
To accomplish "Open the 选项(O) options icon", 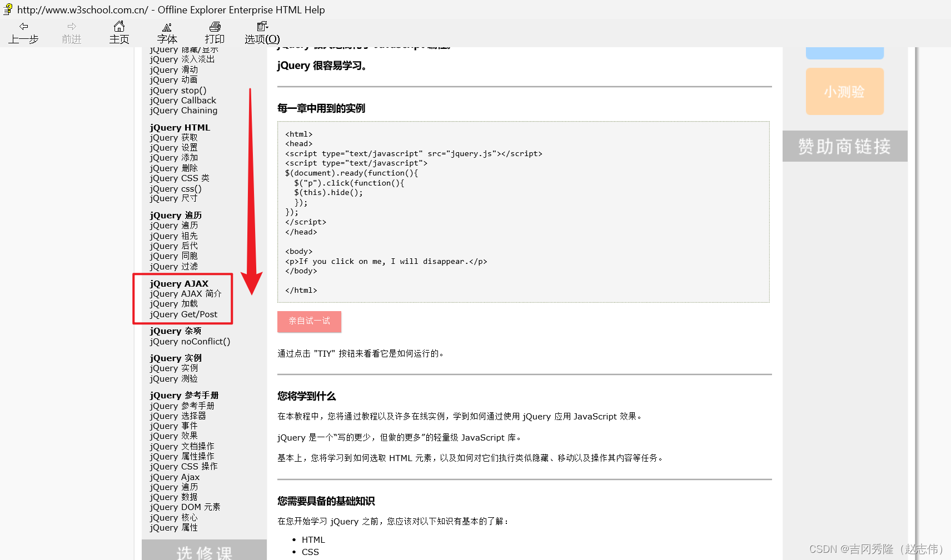I will 262,26.
